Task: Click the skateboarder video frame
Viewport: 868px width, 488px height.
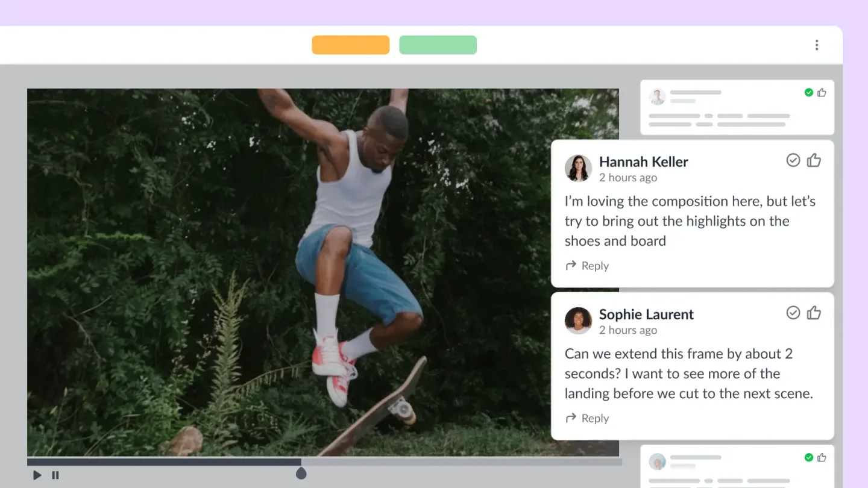Action: 323,272
